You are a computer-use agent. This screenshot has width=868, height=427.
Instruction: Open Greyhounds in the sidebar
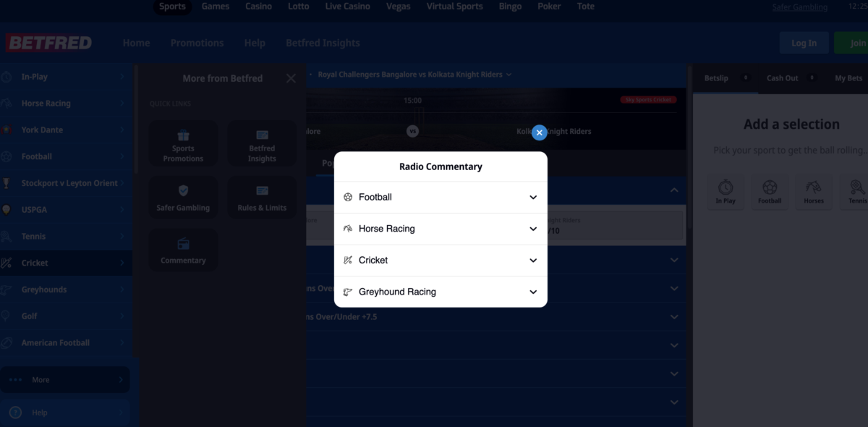[66, 289]
